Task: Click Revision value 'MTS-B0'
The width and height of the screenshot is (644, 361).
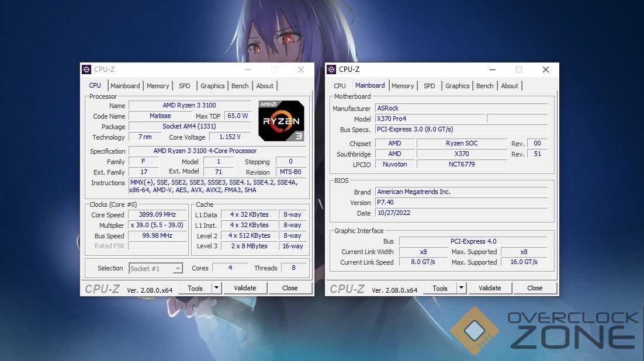Action: [x=291, y=172]
